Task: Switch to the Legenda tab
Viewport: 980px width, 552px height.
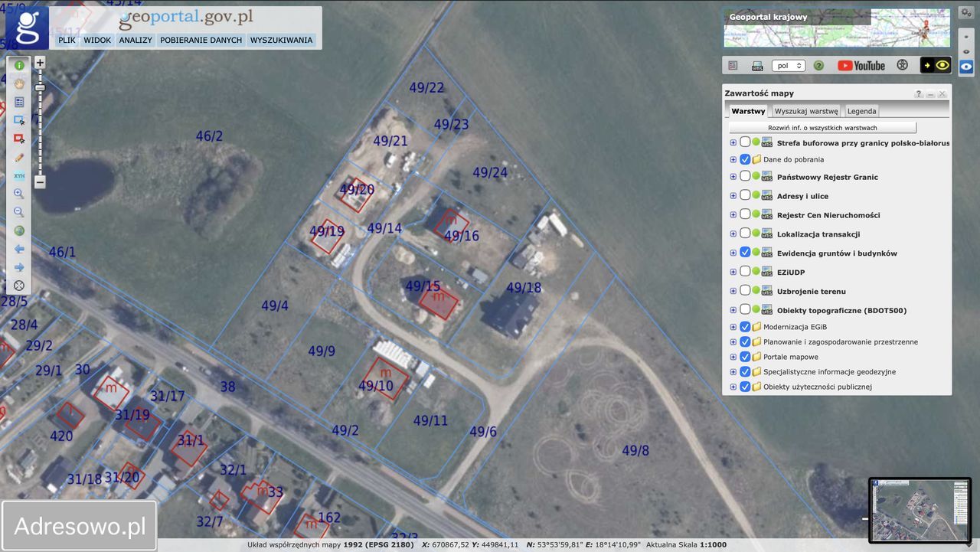Action: point(861,111)
